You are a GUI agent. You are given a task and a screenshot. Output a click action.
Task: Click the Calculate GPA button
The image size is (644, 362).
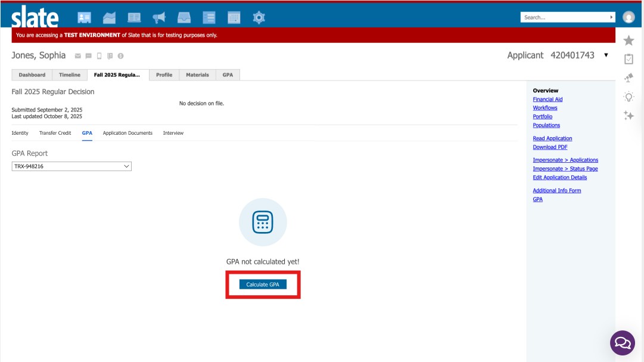263,284
